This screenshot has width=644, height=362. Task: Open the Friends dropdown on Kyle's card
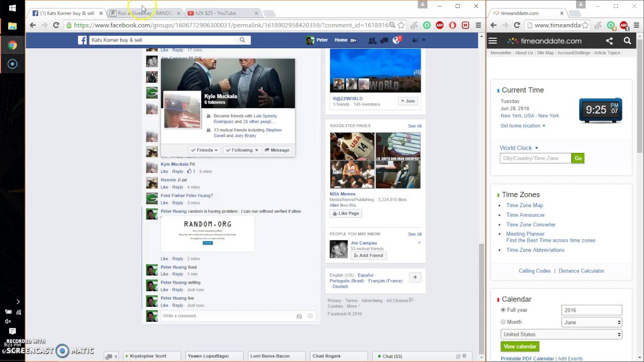pos(205,150)
